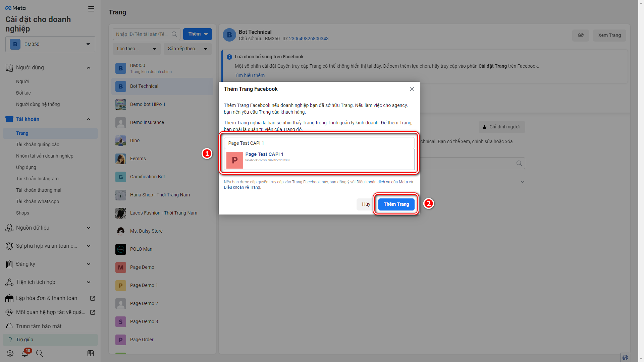This screenshot has height=362, width=644.
Task: Click the globe icon bottom right
Action: (x=625, y=357)
